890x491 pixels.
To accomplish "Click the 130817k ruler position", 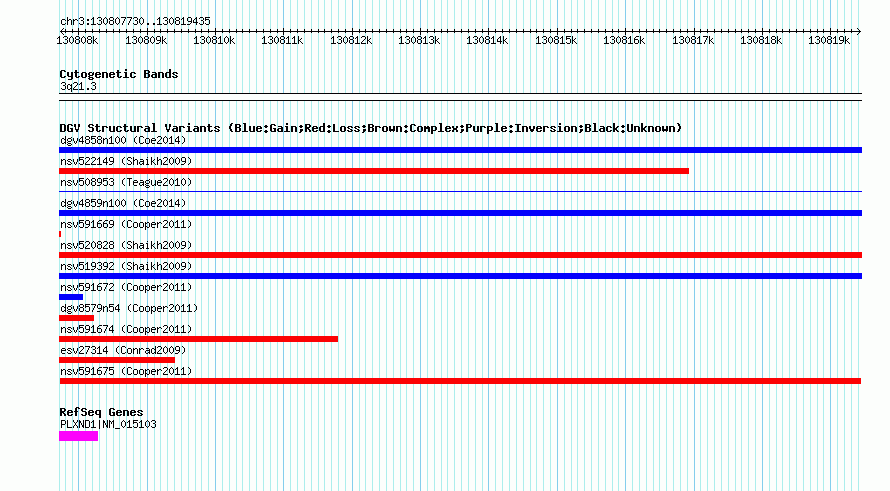I will pyautogui.click(x=692, y=40).
